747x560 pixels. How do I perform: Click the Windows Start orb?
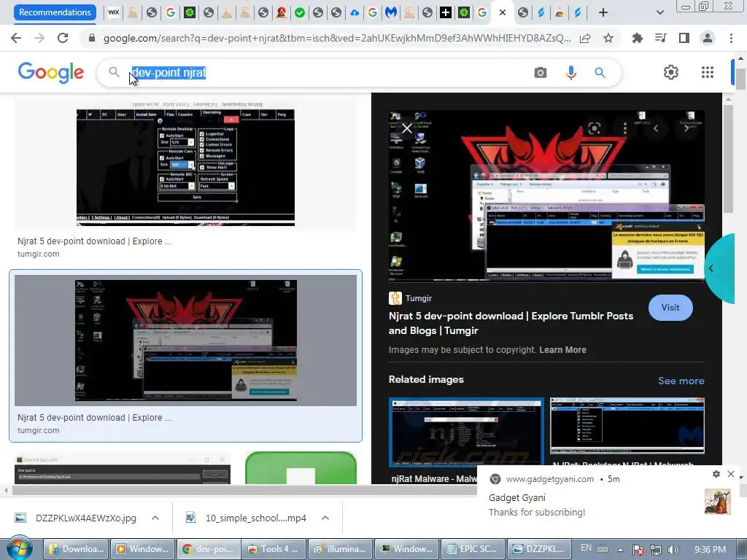pyautogui.click(x=19, y=548)
